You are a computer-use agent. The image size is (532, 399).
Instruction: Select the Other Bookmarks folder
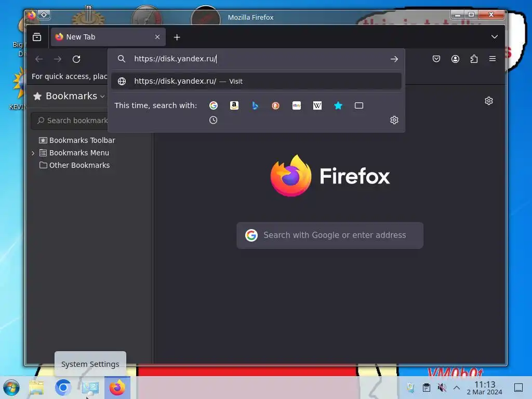pos(74,165)
